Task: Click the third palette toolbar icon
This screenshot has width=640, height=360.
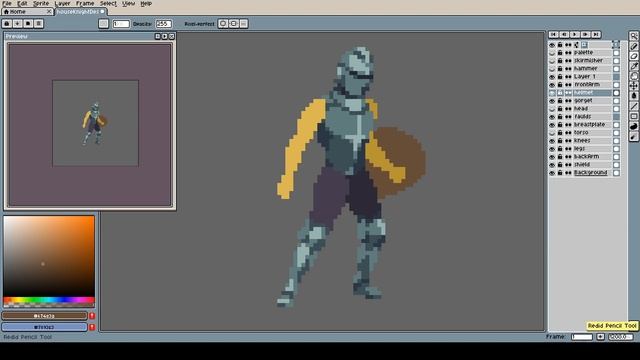Action: (28, 24)
